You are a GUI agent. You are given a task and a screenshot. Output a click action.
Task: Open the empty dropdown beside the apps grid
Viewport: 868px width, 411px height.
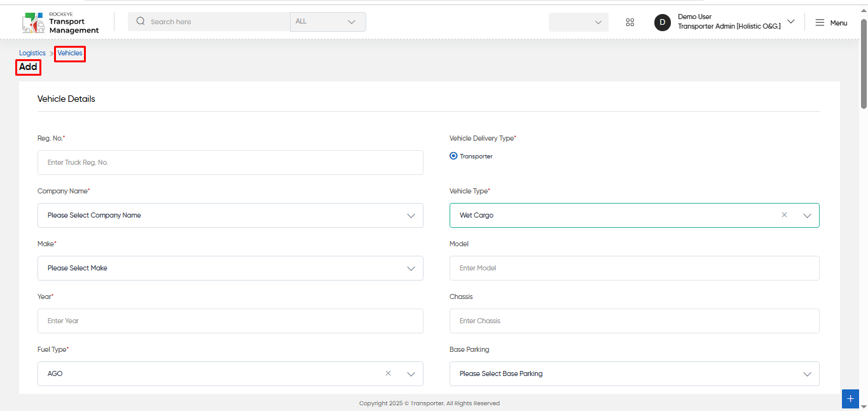[x=579, y=22]
